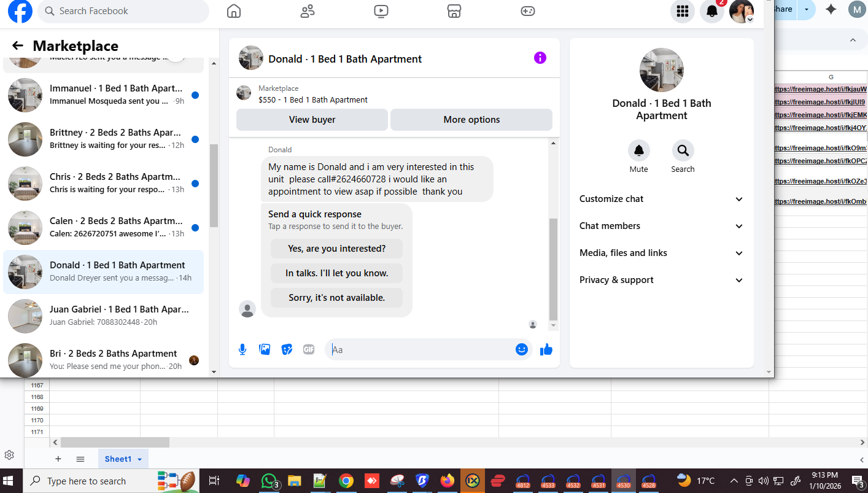The image size is (868, 493).
Task: Open File Explorer from taskbar
Action: (x=295, y=481)
